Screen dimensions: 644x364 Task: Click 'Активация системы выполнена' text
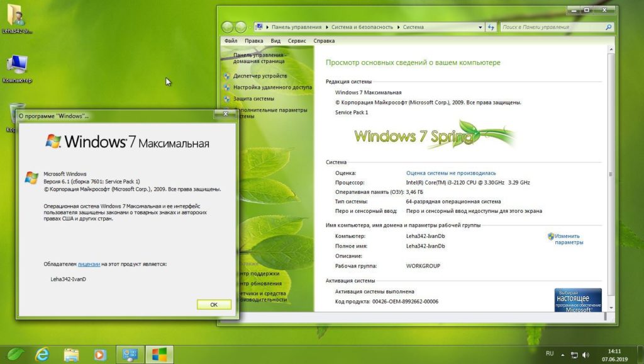pos(375,292)
